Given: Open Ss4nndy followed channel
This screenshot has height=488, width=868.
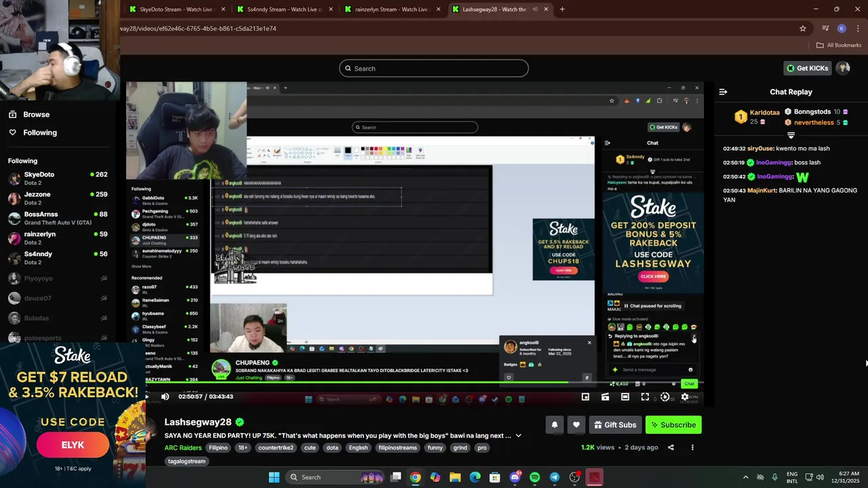Looking at the screenshot, I should pos(58,258).
